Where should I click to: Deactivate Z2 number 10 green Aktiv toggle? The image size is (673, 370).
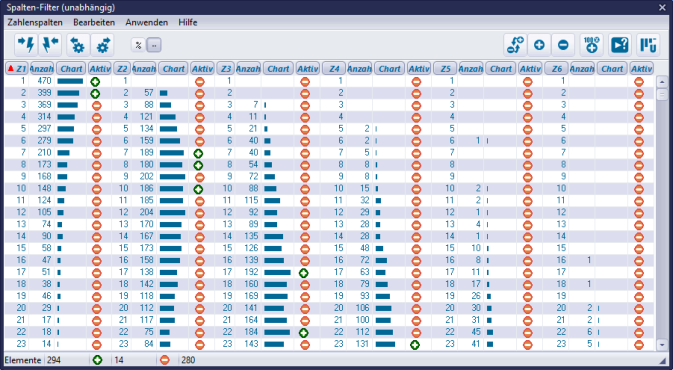(198, 189)
